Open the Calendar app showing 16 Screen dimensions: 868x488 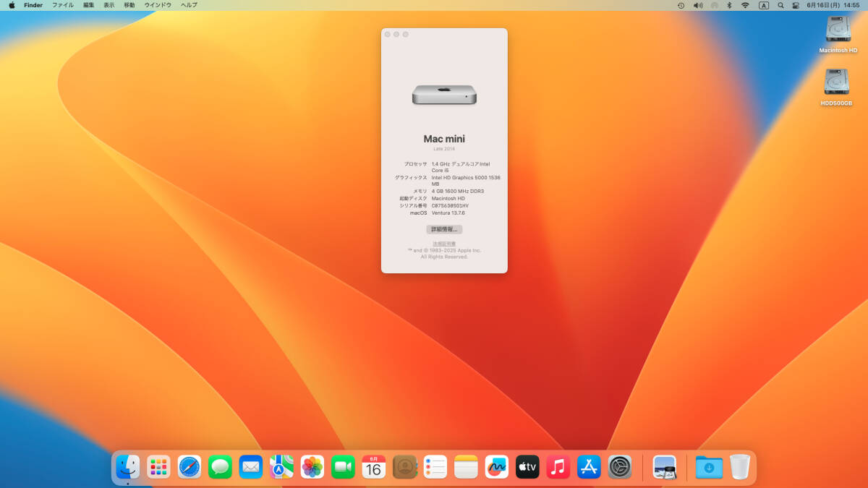(x=374, y=467)
